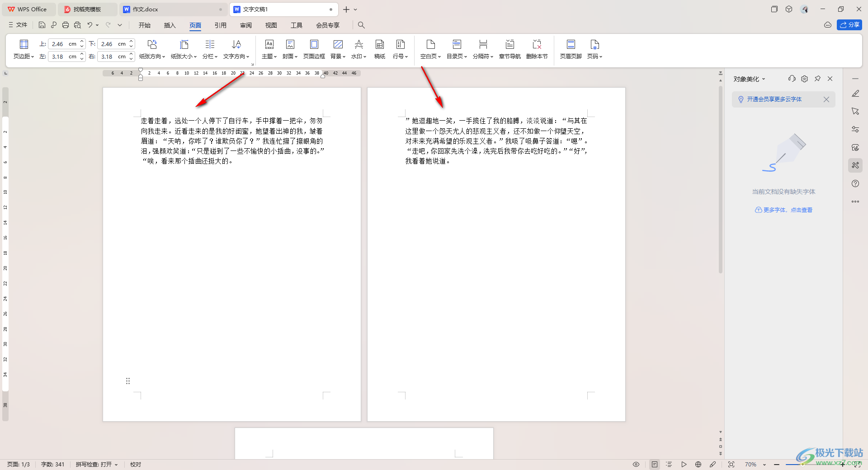Toggle fit-page zoom icon
This screenshot has height=470, width=868.
click(731, 464)
